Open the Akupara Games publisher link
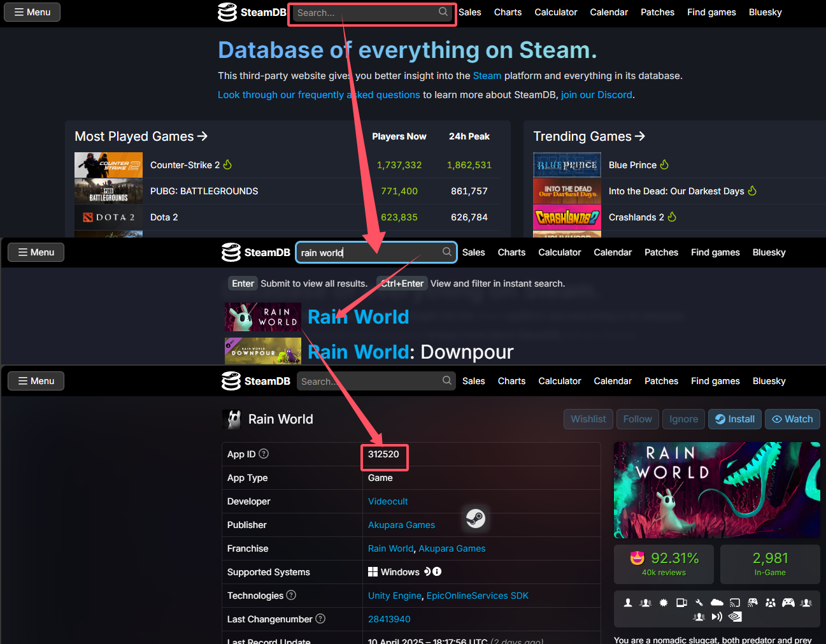Viewport: 826px width, 644px height. coord(401,525)
